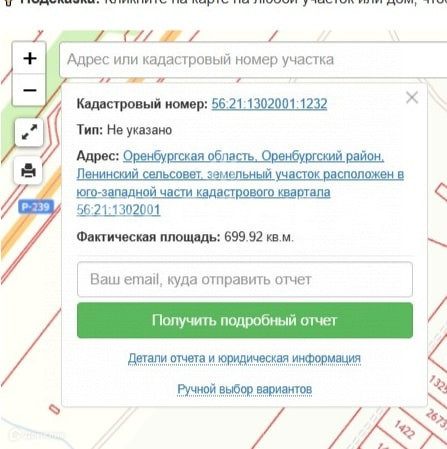The width and height of the screenshot is (447, 449).
Task: Print the map using the printer icon
Action: [28, 170]
